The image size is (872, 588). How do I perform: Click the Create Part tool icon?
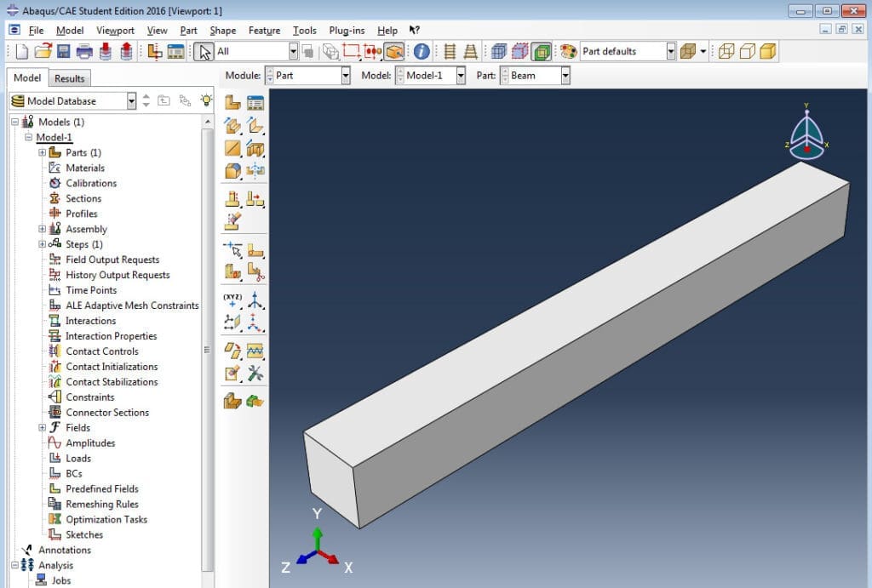[232, 103]
